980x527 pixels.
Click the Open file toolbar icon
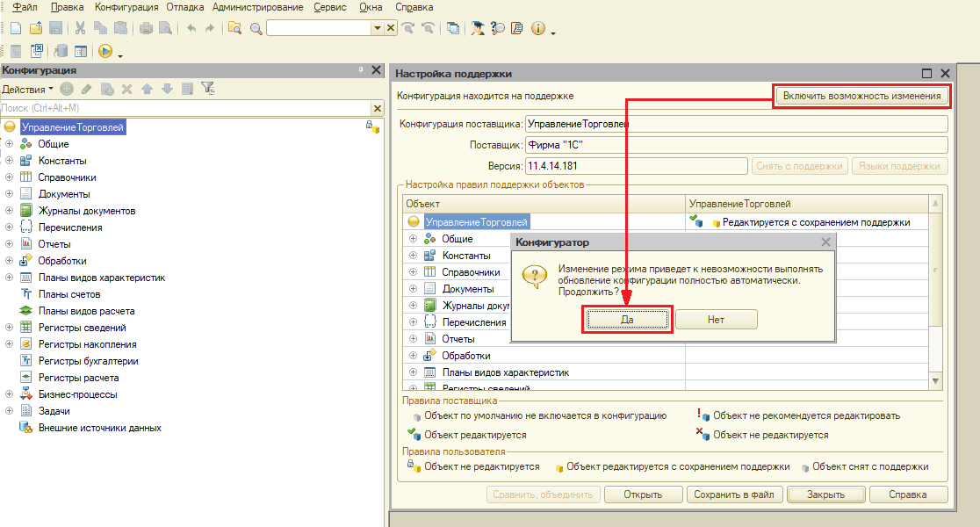pos(36,28)
